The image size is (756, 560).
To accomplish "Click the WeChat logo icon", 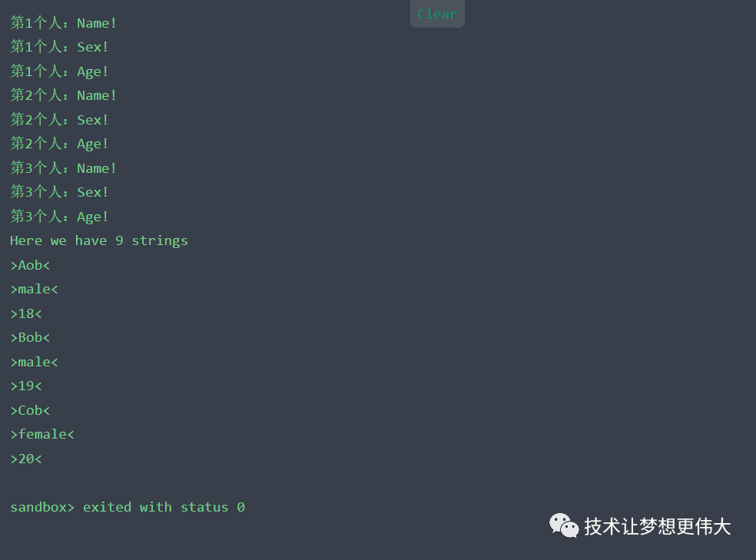I will point(564,525).
